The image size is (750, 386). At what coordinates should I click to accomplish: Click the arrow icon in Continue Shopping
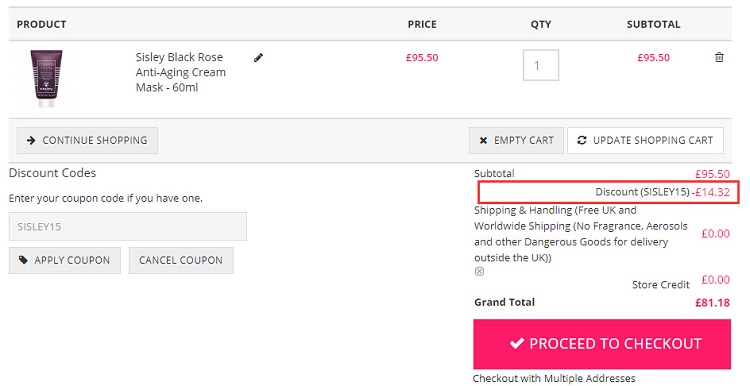click(31, 140)
